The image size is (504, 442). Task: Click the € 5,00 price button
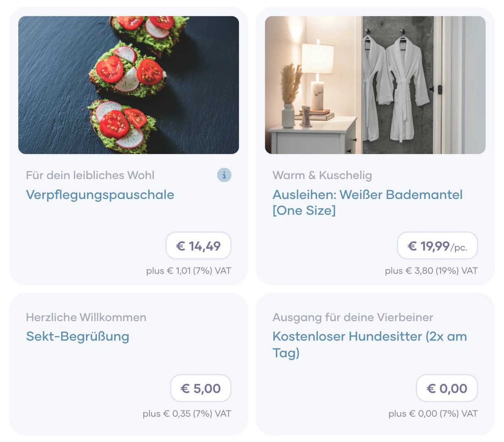[x=201, y=388]
